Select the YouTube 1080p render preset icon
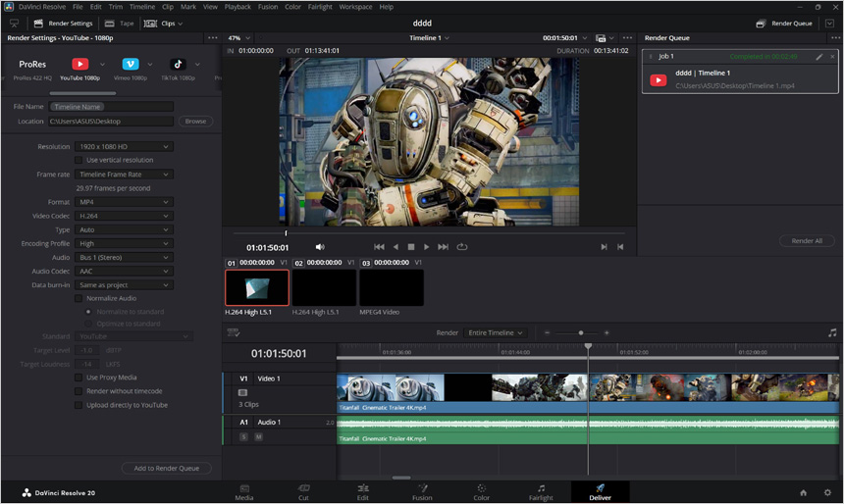The width and height of the screenshot is (844, 504). click(x=80, y=64)
